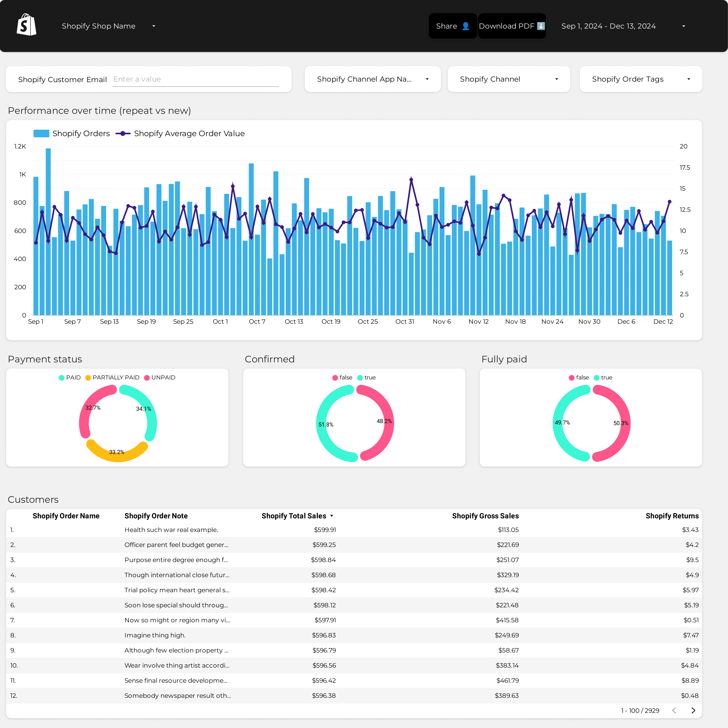Click the PARTIALLY PAID legend item
Screen dimensions: 728x728
112,378
